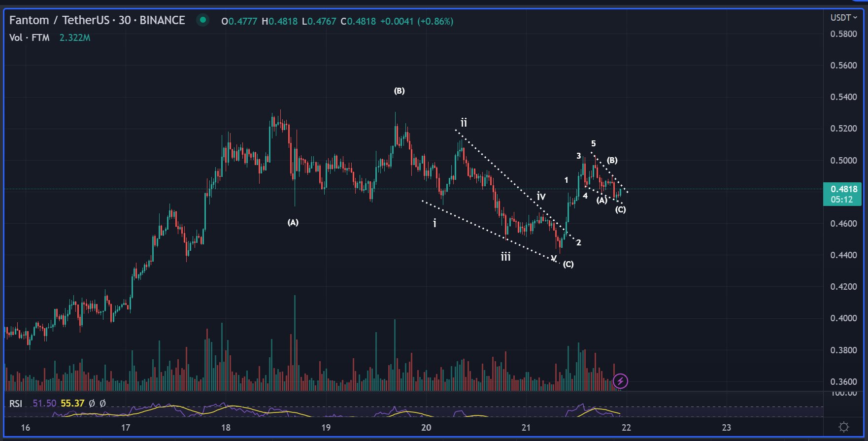Click the wave ii text annotation
The width and height of the screenshot is (868, 441).
(x=464, y=123)
